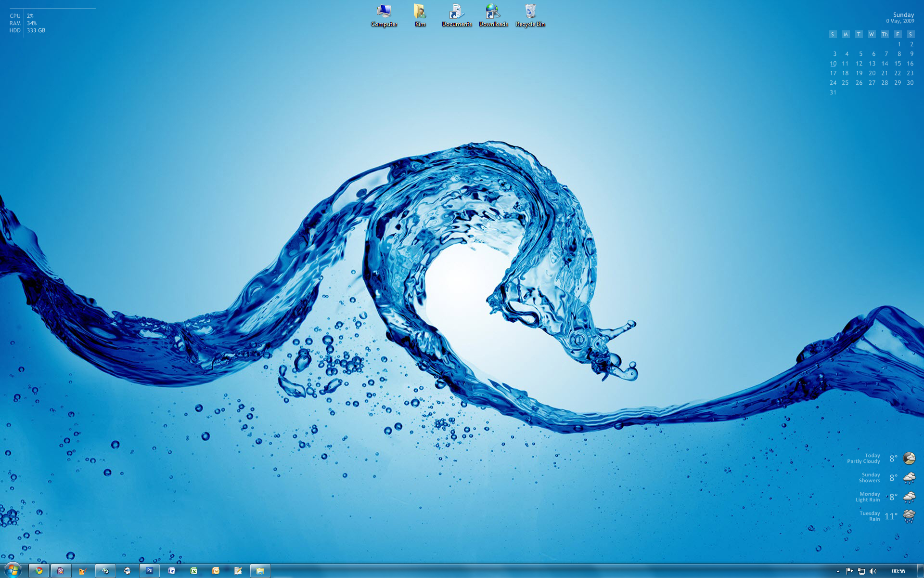Click the Th weekday header in calendar
This screenshot has width=924, height=578.
[885, 34]
